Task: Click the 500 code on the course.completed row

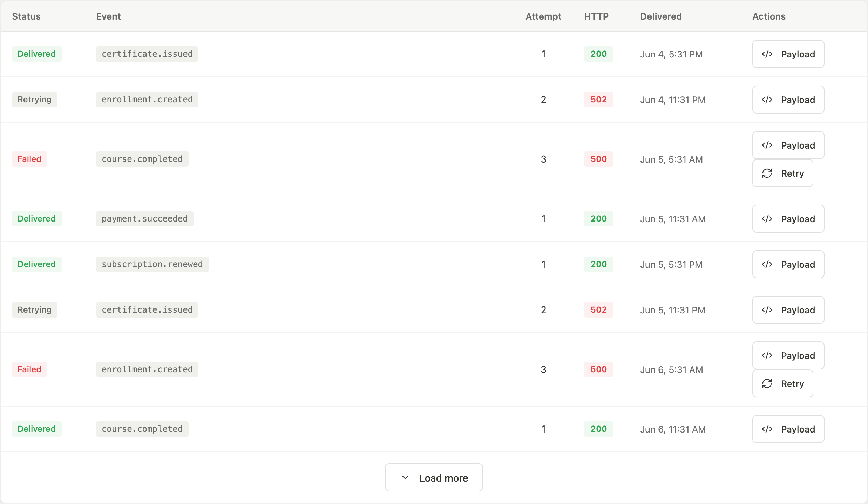Action: point(599,159)
